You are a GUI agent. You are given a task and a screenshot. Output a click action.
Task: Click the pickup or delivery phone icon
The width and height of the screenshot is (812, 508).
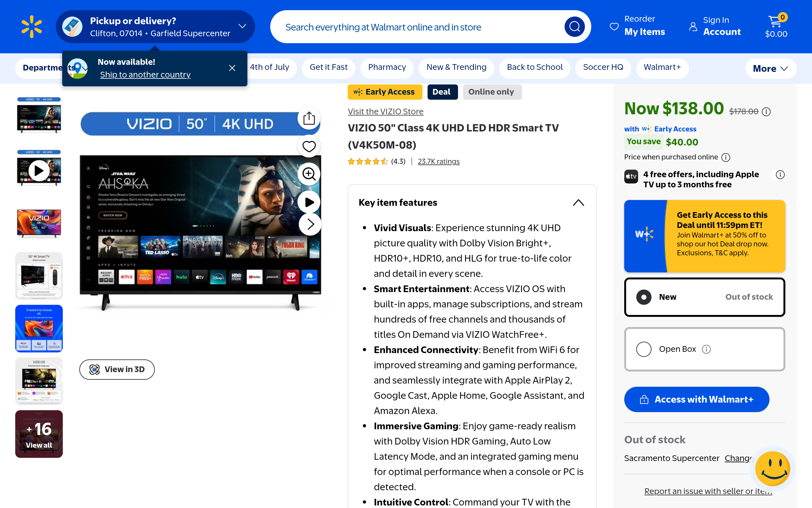(x=72, y=27)
